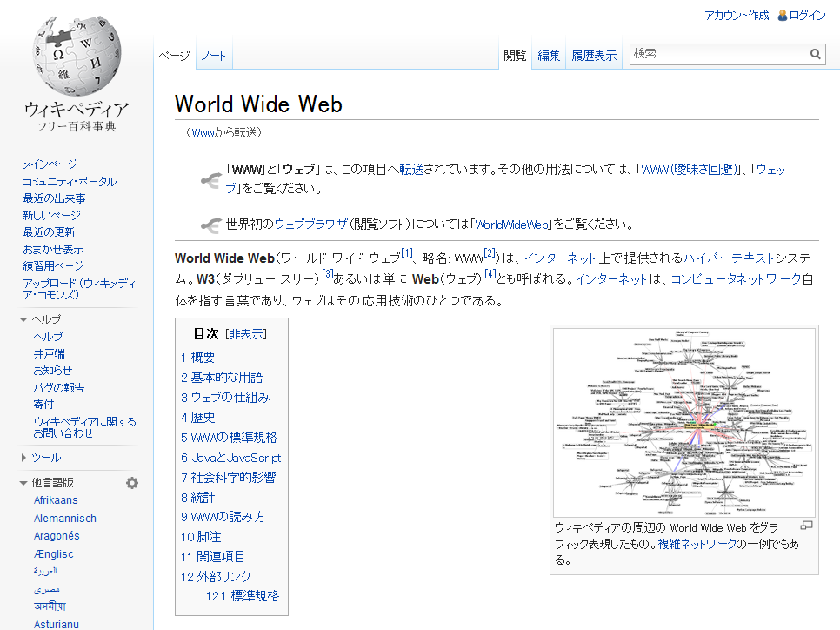Viewport: 840px width, 630px height.
Task: Click footnote reference [3]
Action: 328,274
